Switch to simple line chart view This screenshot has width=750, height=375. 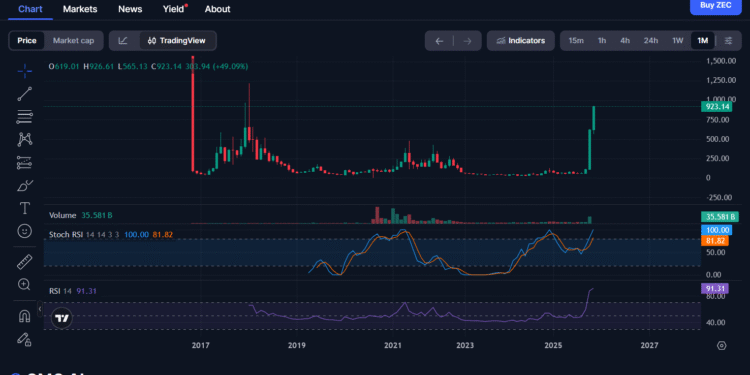[123, 41]
